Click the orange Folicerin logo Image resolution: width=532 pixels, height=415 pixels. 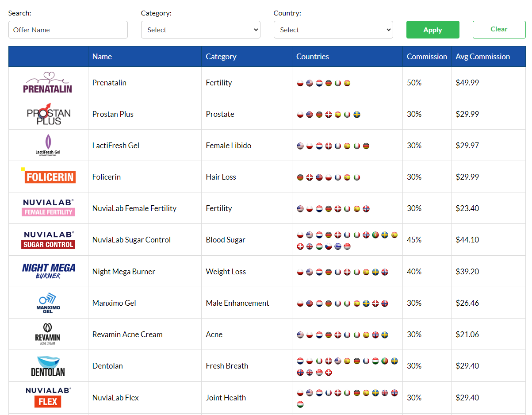[50, 177]
